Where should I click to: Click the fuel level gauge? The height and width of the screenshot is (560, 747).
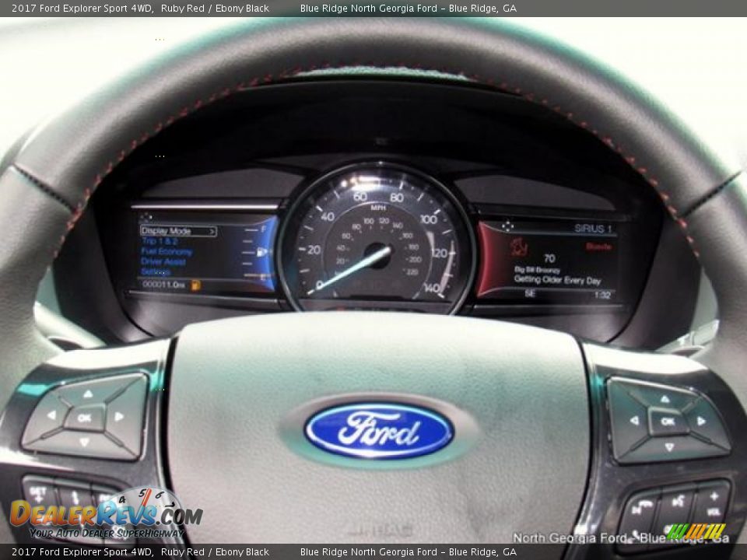click(261, 252)
